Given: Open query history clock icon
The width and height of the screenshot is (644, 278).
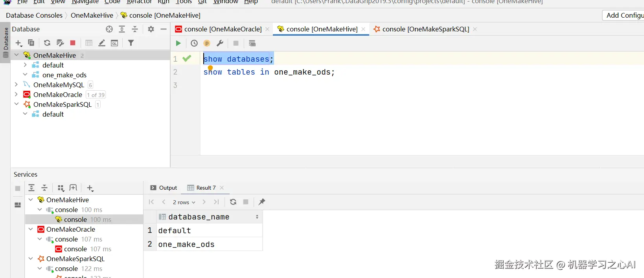Looking at the screenshot, I should [194, 43].
